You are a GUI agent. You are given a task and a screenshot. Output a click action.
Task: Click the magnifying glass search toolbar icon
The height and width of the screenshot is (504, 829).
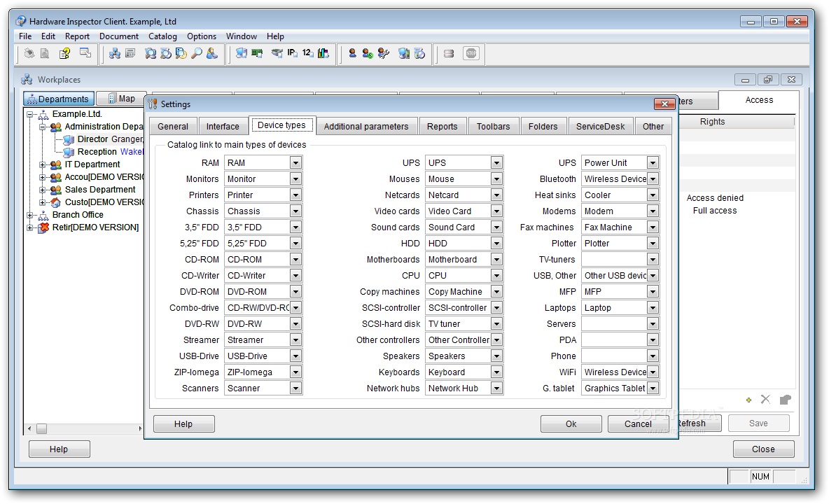tap(197, 53)
